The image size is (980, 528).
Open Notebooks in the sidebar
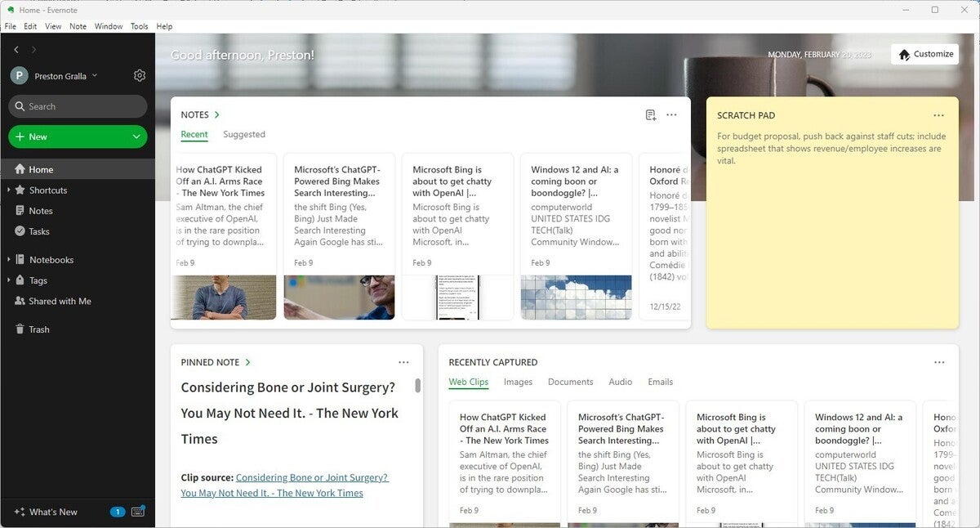[x=51, y=260]
